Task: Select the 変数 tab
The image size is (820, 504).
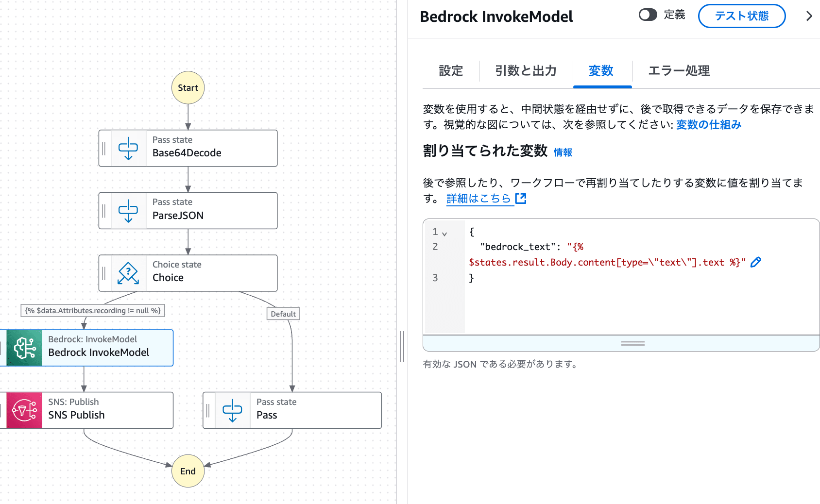Action: (x=601, y=71)
